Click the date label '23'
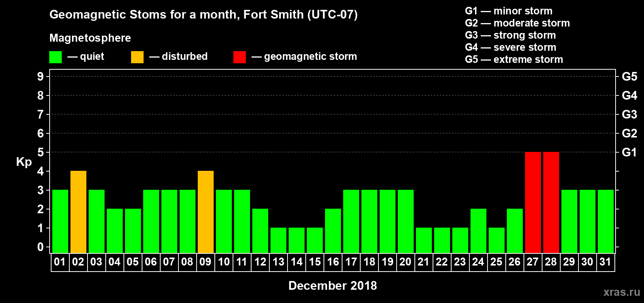Image resolution: width=644 pixels, height=303 pixels. pyautogui.click(x=460, y=262)
